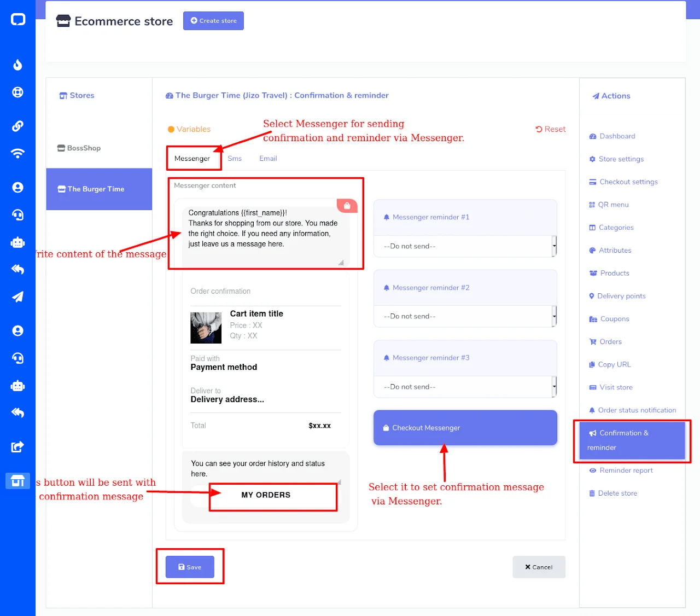700x616 pixels.
Task: Click the wifi signal icon in the sidebar
Action: [17, 153]
